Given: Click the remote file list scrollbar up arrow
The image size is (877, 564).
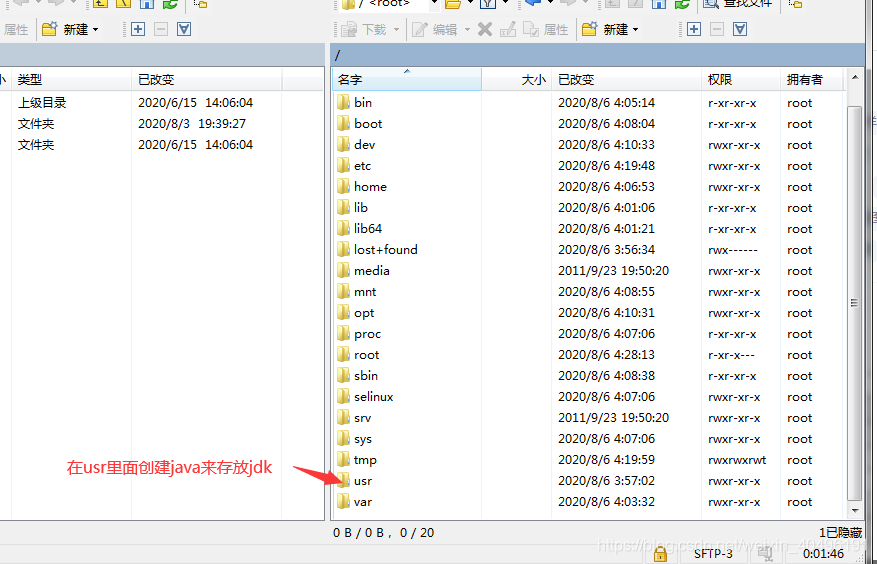Looking at the screenshot, I should point(854,77).
